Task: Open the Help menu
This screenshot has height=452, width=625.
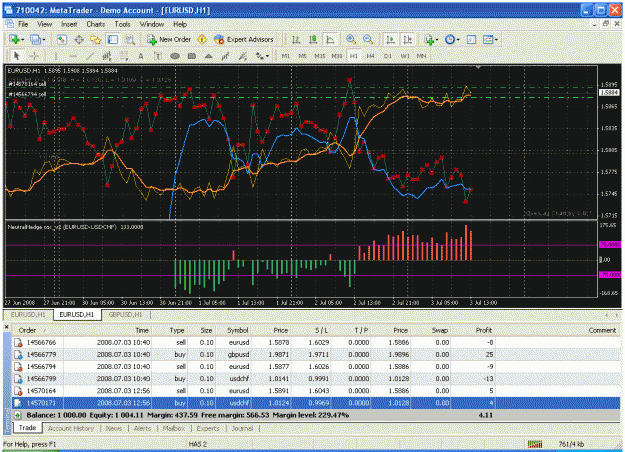Action: point(180,24)
